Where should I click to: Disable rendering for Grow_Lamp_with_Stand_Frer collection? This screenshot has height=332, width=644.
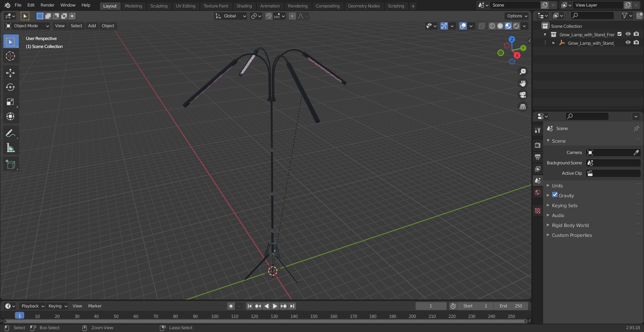[636, 34]
